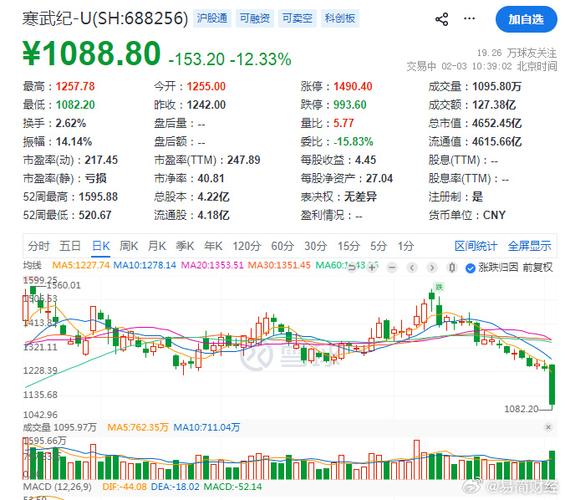Click the 昨收 value 1242.00
Image resolution: width=565 pixels, height=500 pixels.
point(206,105)
